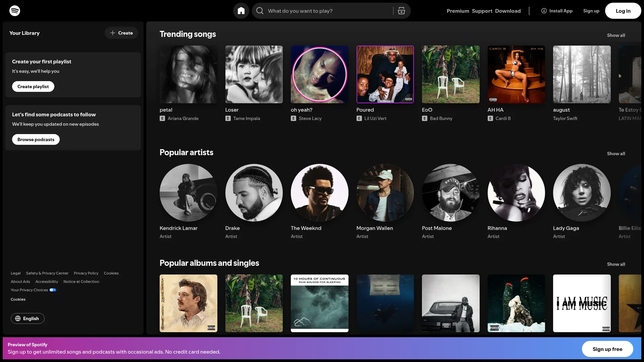Screen dimensions: 644x362
Task: Open the Download link
Action: tap(508, 11)
